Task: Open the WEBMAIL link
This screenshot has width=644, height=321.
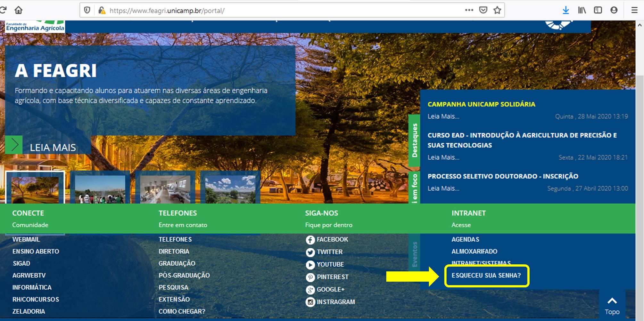Action: click(x=26, y=239)
